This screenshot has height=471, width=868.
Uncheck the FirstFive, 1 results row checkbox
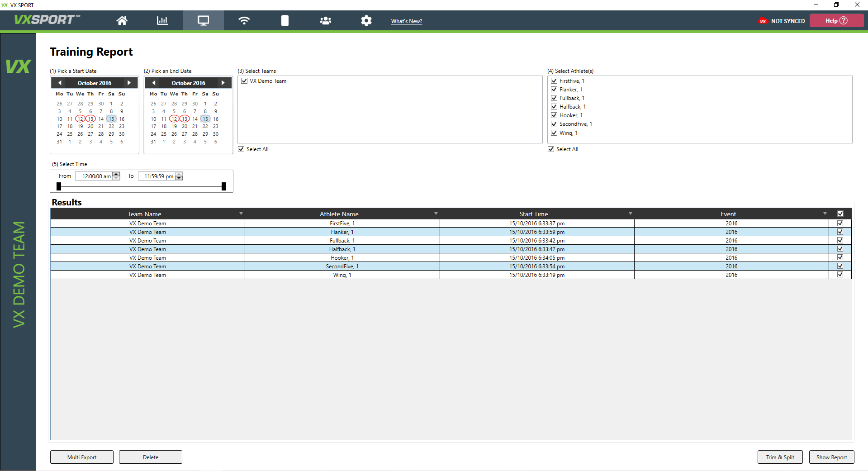840,223
